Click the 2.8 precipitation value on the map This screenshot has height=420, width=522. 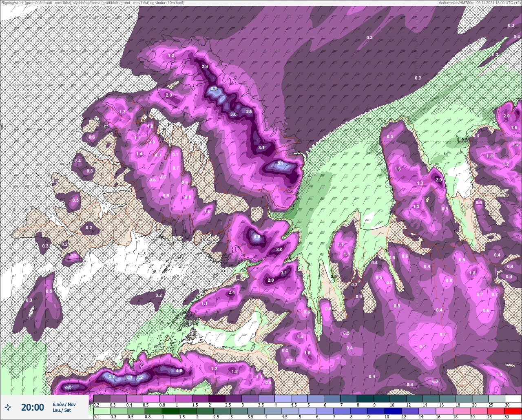click(271, 280)
